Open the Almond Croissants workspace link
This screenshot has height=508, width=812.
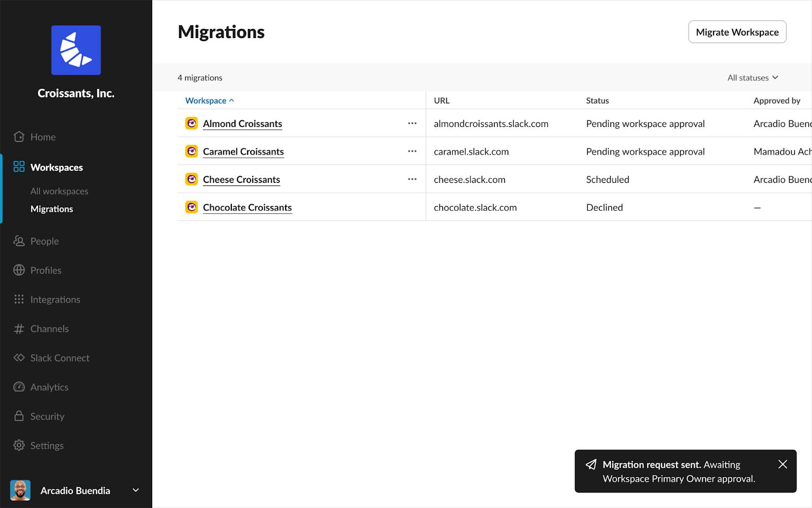click(x=243, y=123)
